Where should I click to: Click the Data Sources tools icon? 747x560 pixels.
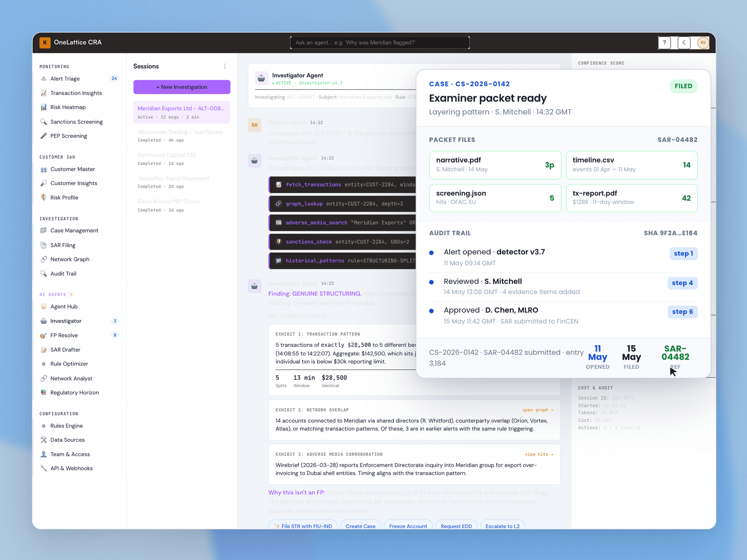[x=44, y=440]
